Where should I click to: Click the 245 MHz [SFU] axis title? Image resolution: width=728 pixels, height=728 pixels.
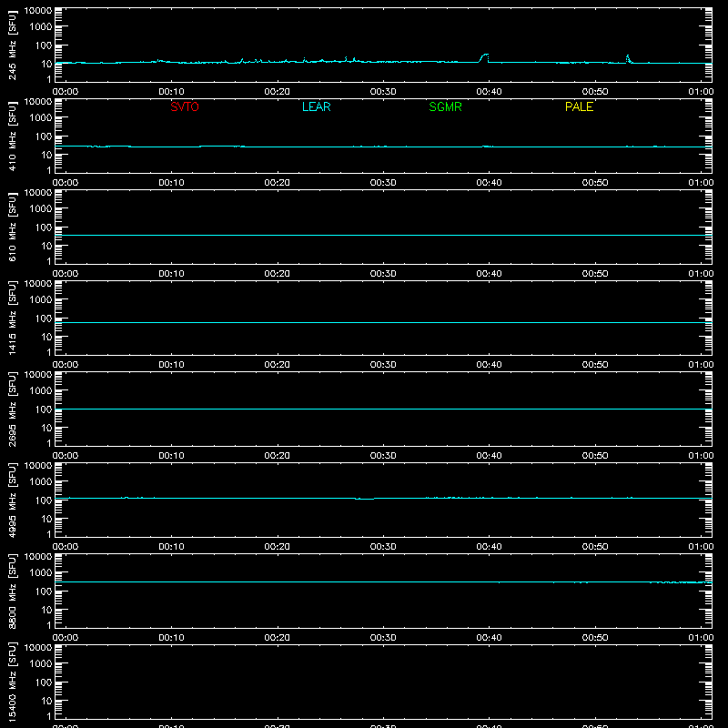click(12, 45)
